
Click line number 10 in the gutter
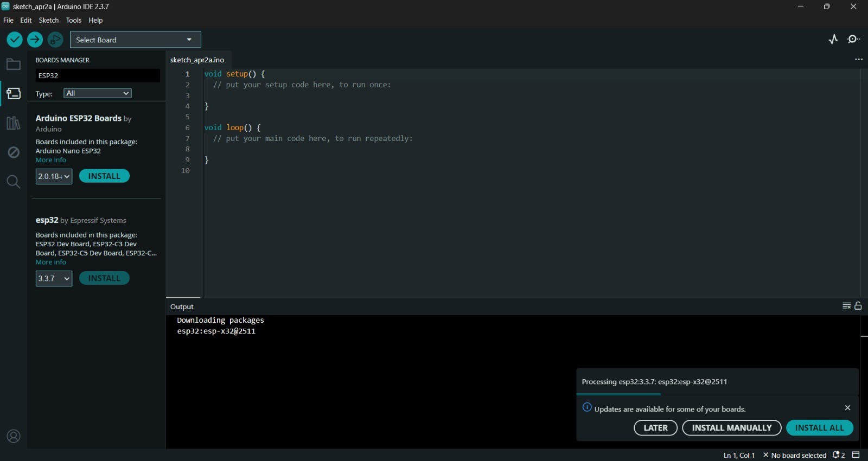[x=185, y=170]
